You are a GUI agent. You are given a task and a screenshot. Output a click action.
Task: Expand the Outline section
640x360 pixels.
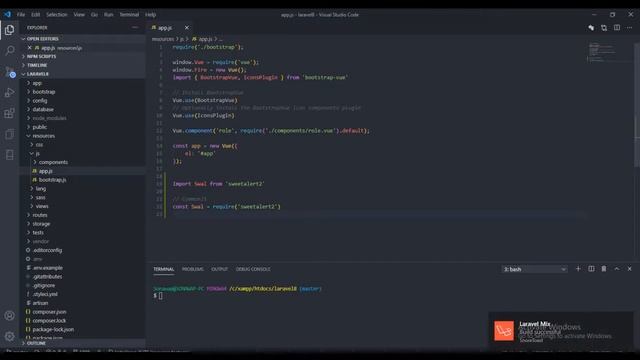[82, 343]
